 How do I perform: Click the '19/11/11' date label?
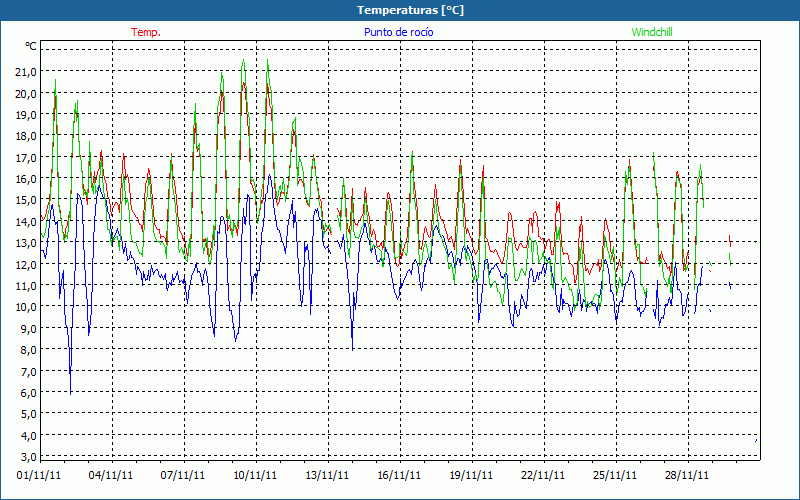point(471,475)
